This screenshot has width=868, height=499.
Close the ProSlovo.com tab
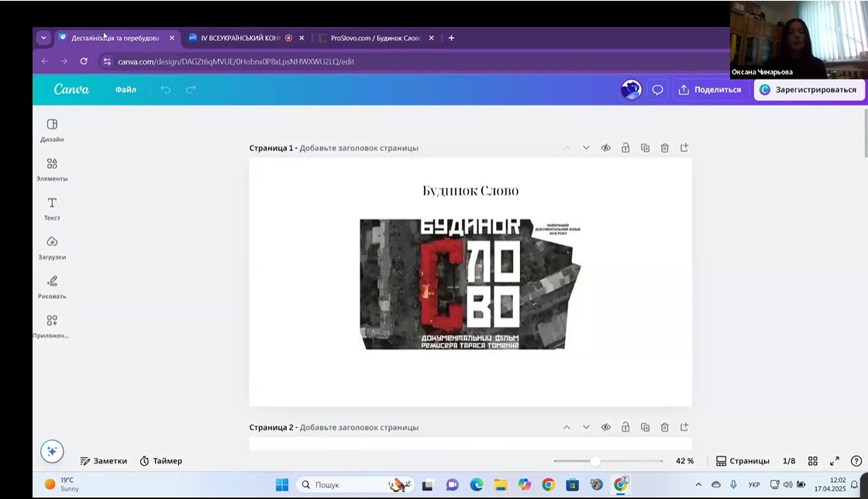(x=431, y=38)
